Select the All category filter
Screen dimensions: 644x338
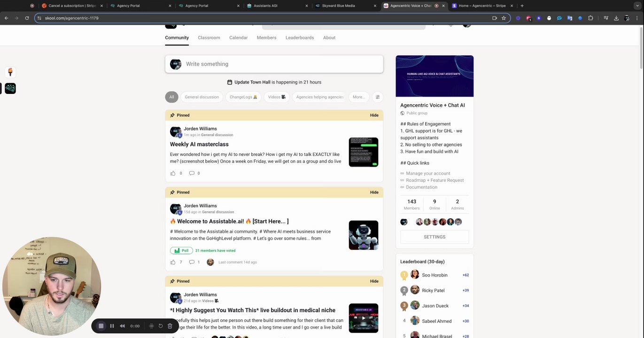(171, 97)
